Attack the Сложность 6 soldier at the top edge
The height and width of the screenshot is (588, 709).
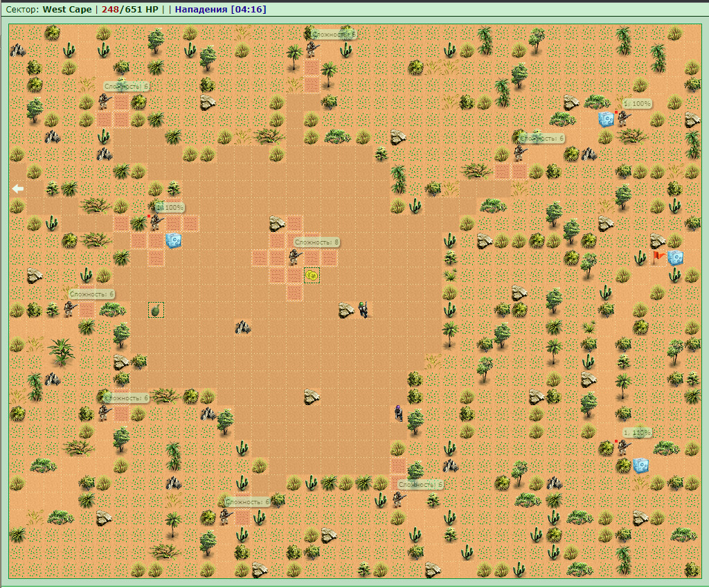click(x=312, y=49)
